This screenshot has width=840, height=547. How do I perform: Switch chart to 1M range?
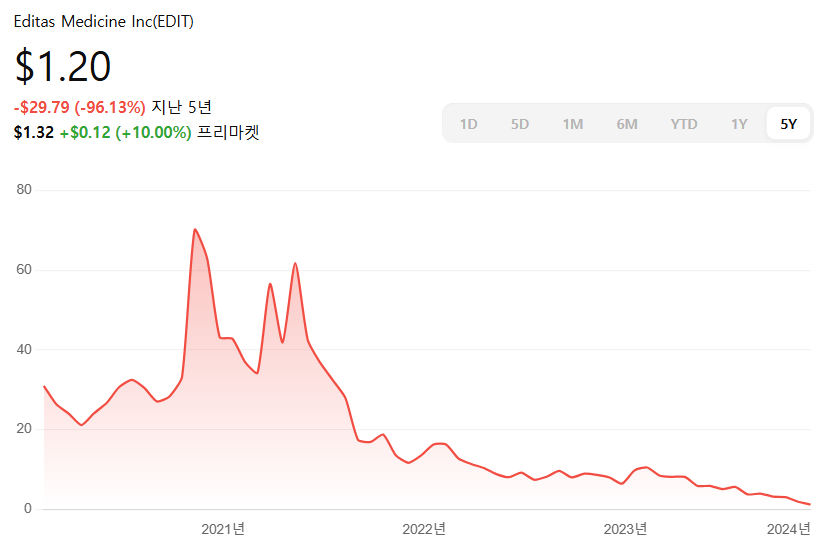[573, 124]
